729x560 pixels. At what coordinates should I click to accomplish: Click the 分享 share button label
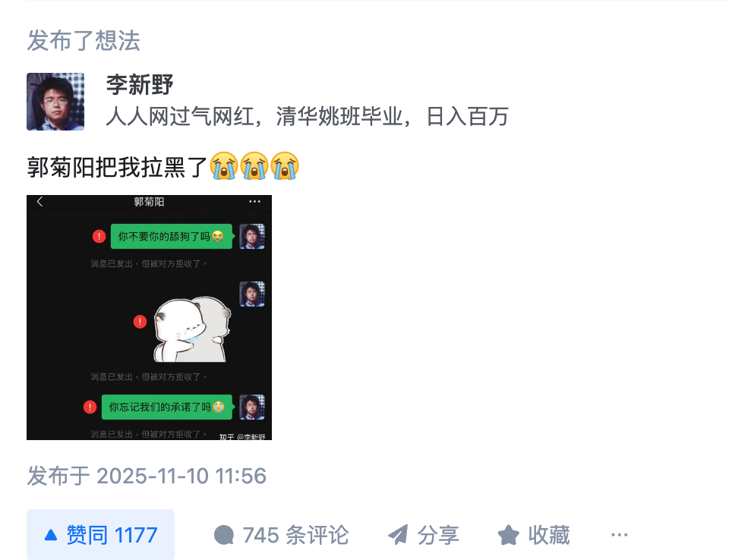point(438,535)
